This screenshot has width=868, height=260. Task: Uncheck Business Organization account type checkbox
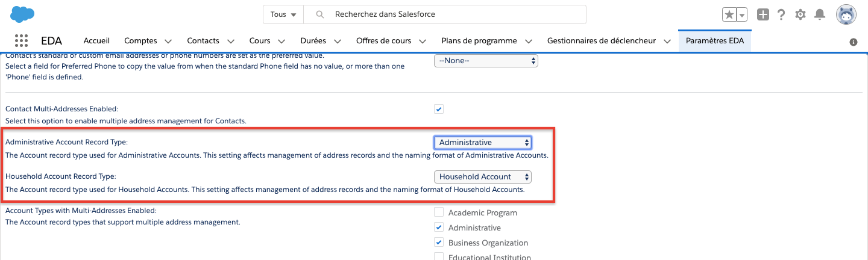pyautogui.click(x=439, y=243)
